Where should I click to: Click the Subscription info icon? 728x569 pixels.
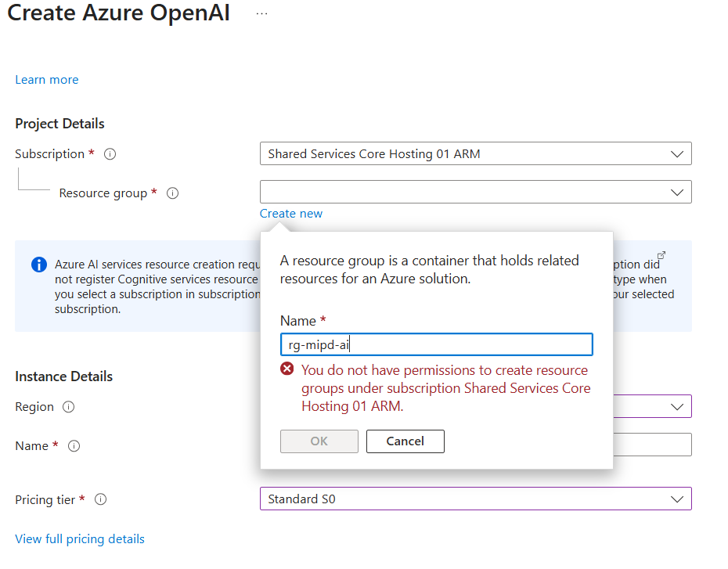point(110,154)
